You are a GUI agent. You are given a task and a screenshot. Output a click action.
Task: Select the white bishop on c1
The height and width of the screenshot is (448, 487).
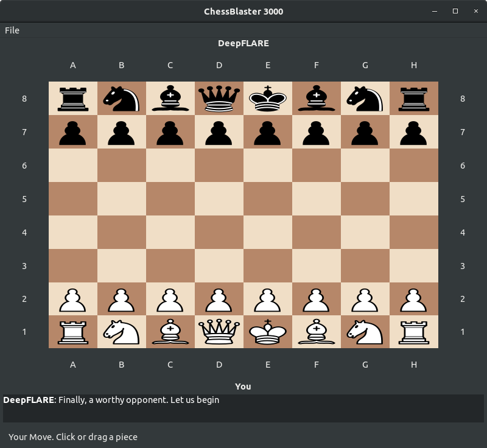pos(170,332)
